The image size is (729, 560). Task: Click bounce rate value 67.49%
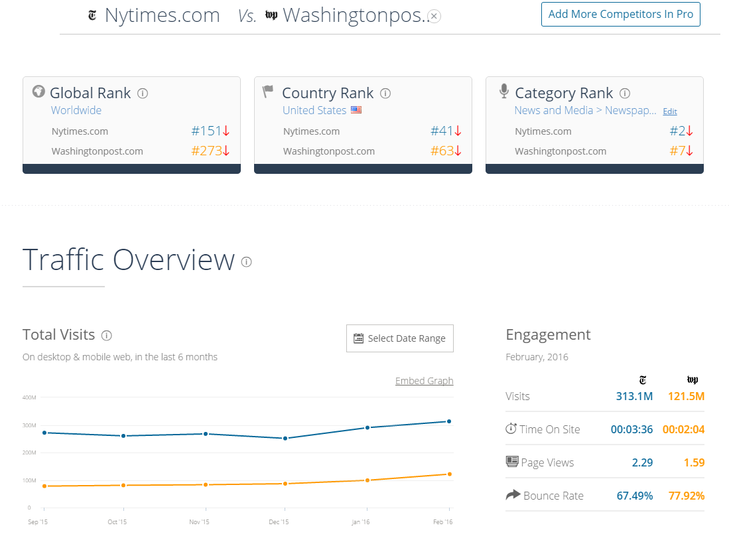coord(635,496)
